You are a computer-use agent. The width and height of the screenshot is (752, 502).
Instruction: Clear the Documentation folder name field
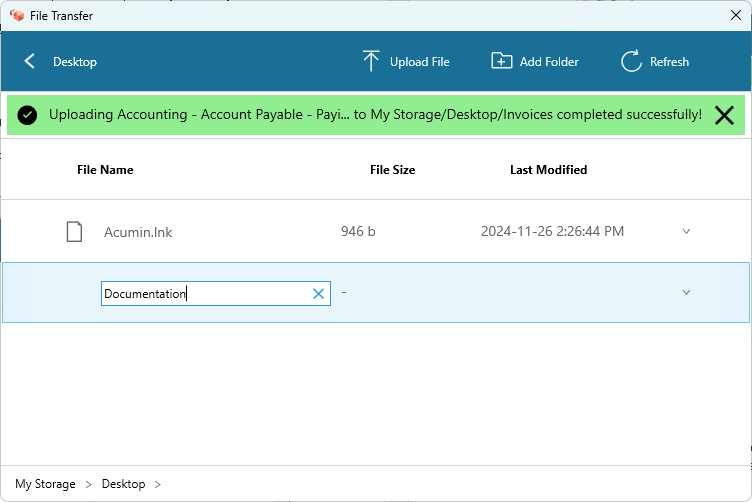tap(318, 293)
